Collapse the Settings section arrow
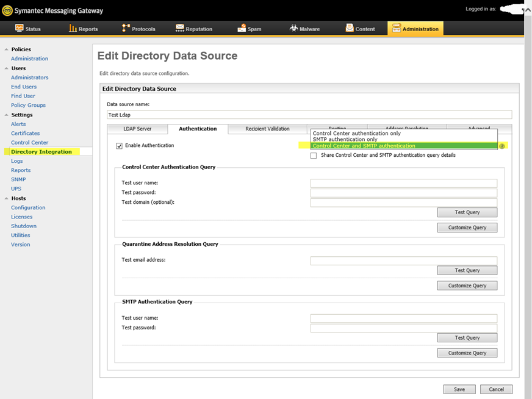532x399 pixels. 6,115
